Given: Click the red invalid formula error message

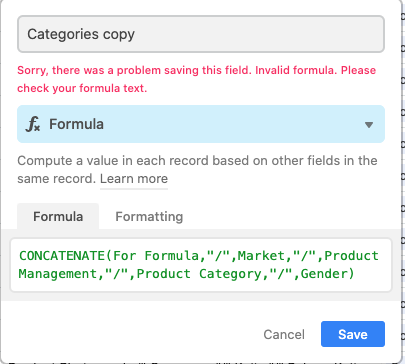Looking at the screenshot, I should click(197, 79).
